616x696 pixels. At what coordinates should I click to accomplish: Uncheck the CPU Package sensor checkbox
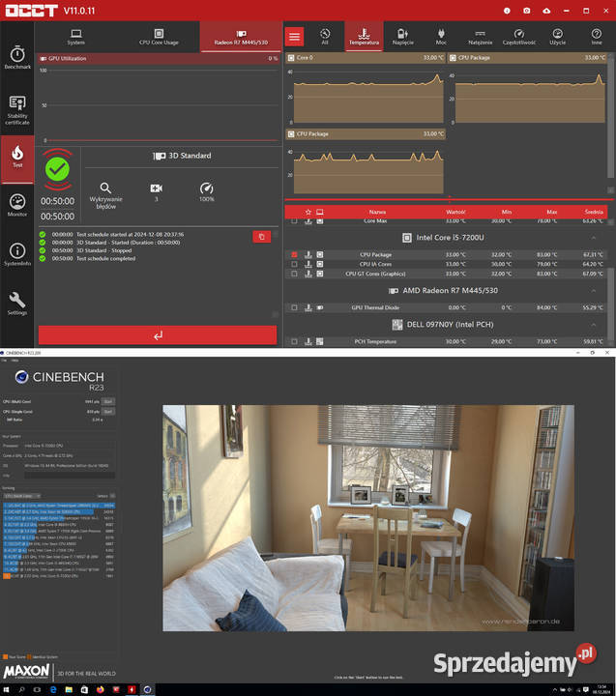click(x=294, y=255)
